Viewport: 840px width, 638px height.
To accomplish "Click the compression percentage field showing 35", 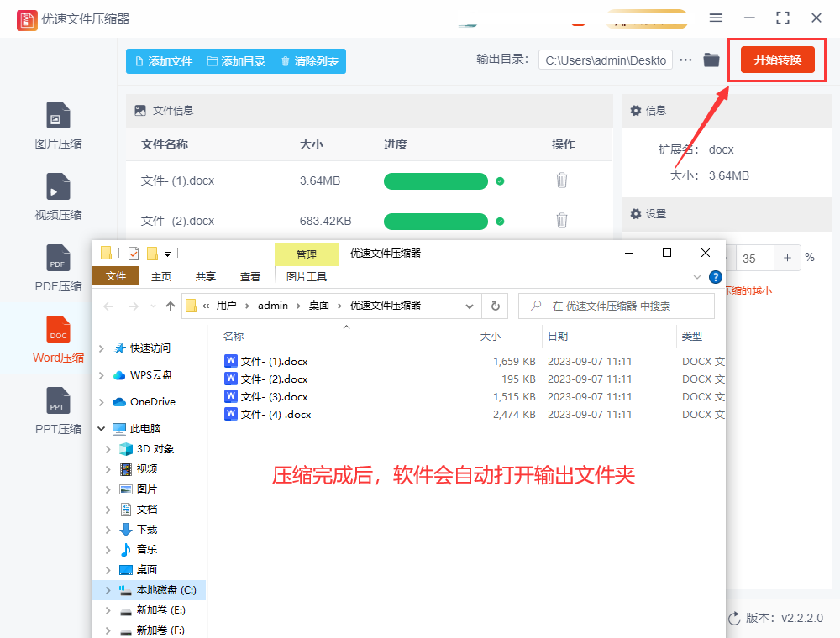I will pyautogui.click(x=755, y=258).
